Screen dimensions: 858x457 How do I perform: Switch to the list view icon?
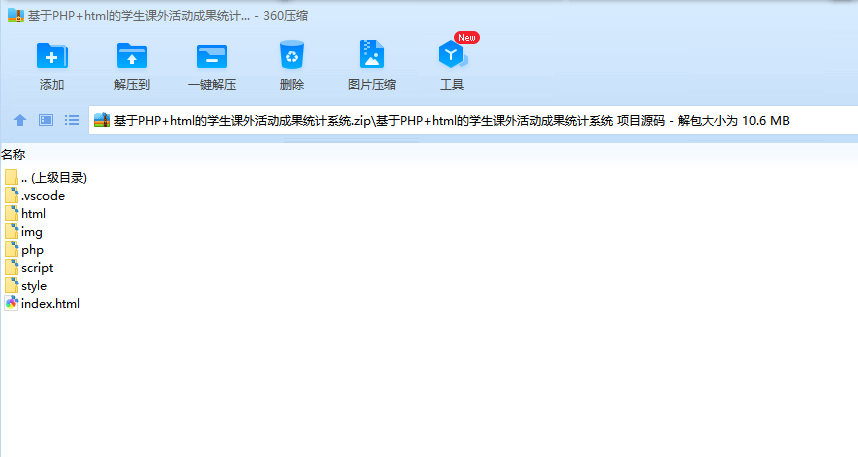[72, 120]
